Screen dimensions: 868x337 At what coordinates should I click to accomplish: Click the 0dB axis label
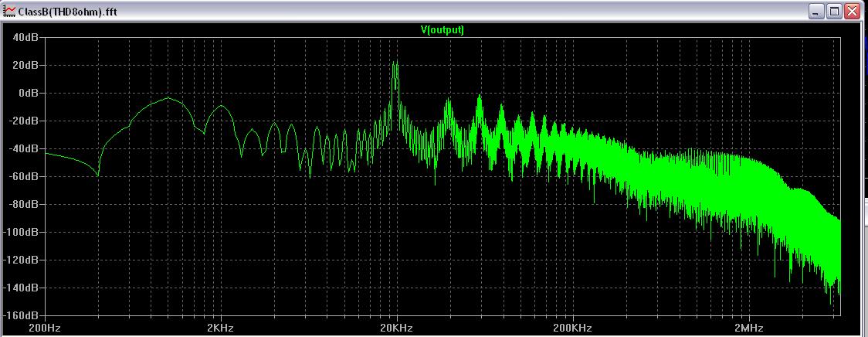point(27,93)
